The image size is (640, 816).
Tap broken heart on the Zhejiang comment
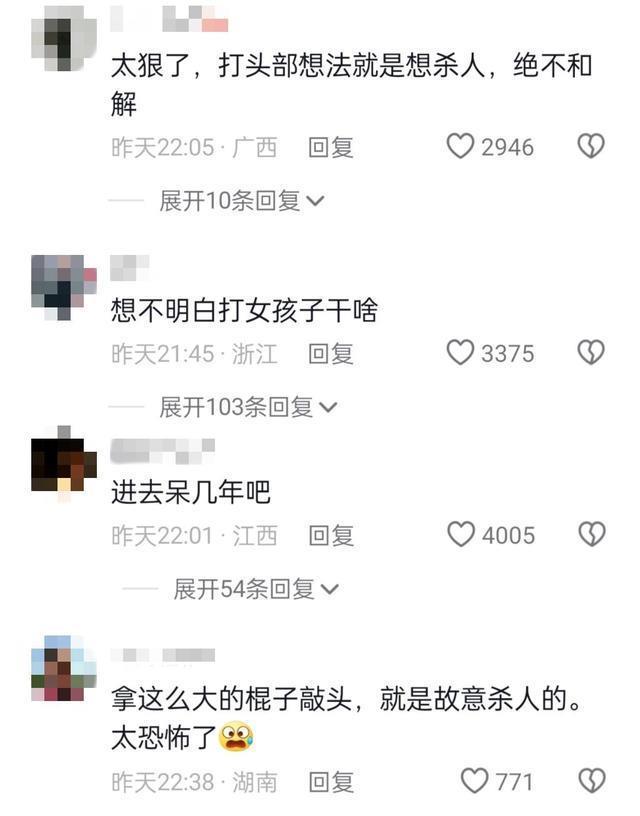coord(591,352)
